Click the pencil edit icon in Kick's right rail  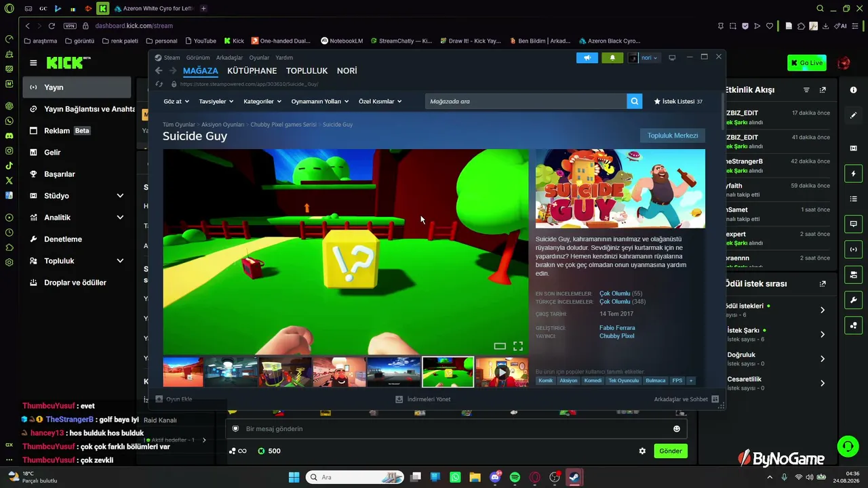point(854,115)
